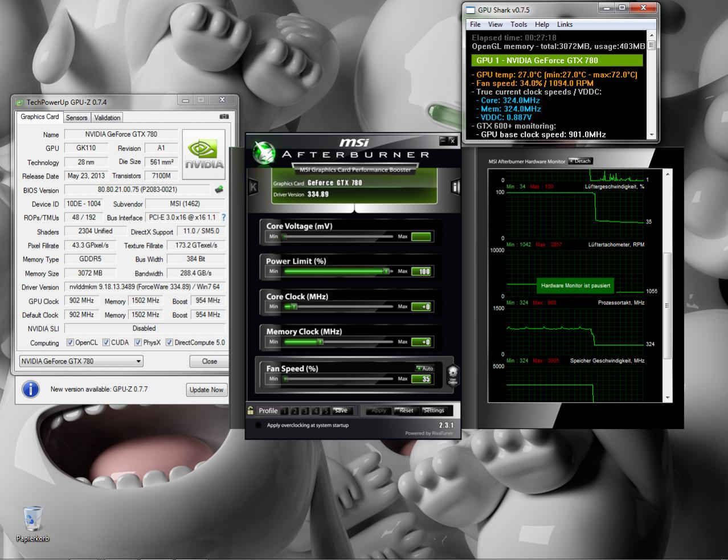Select Afterburner profile slot 5
Screen dimensions: 728x560
click(326, 411)
